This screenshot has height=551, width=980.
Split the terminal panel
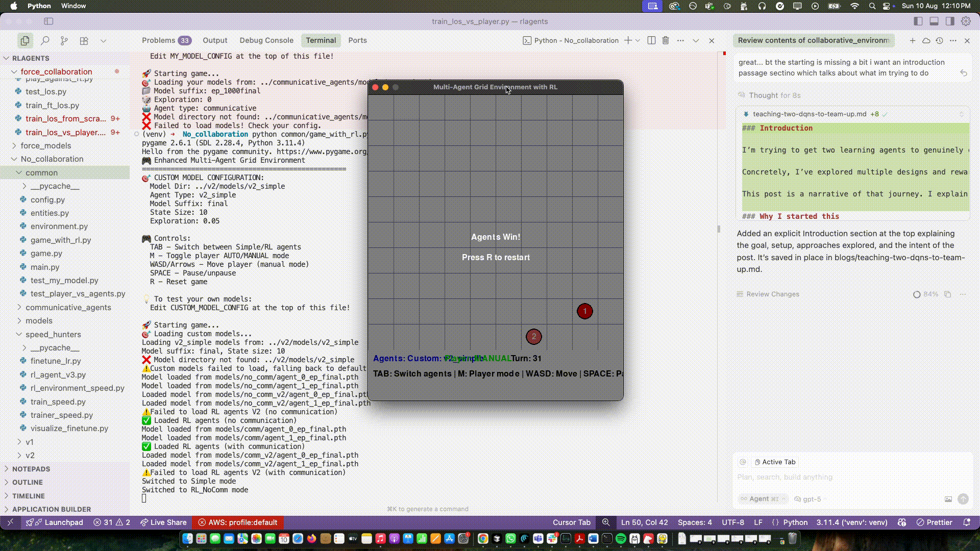click(x=651, y=40)
